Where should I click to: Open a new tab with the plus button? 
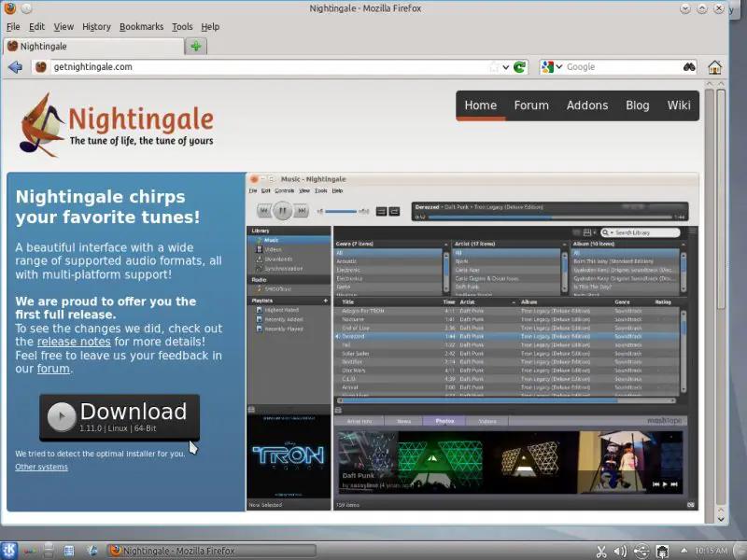tap(196, 46)
